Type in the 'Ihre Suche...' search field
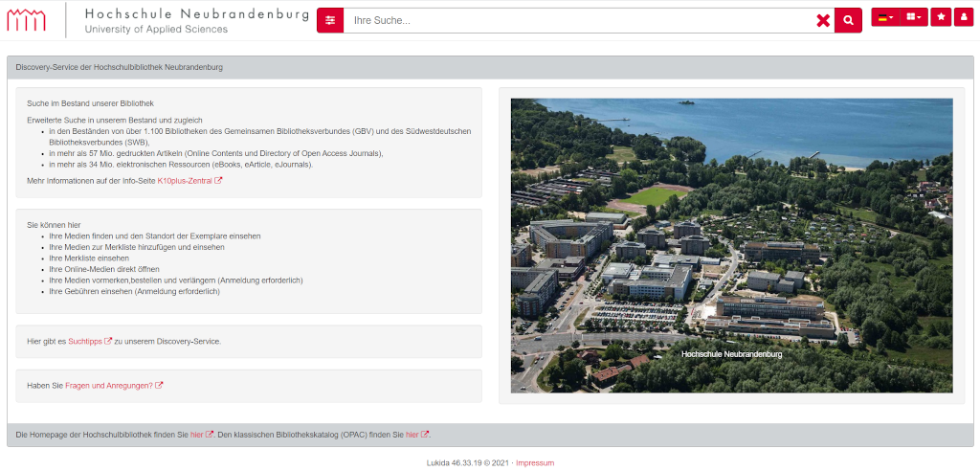 point(574,20)
